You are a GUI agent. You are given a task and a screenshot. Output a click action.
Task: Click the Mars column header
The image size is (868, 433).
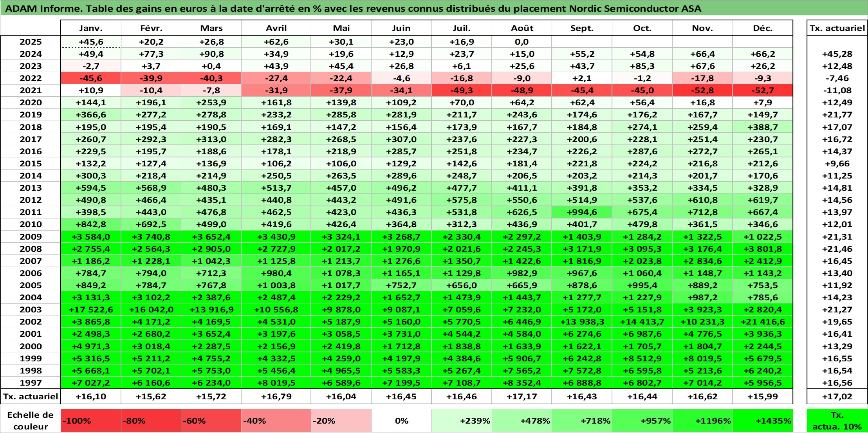[x=211, y=28]
